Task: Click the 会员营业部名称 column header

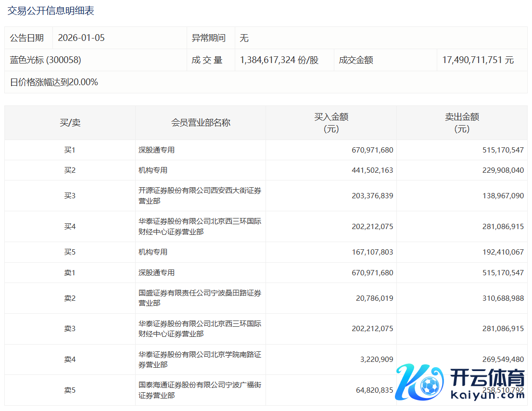Action: [201, 123]
